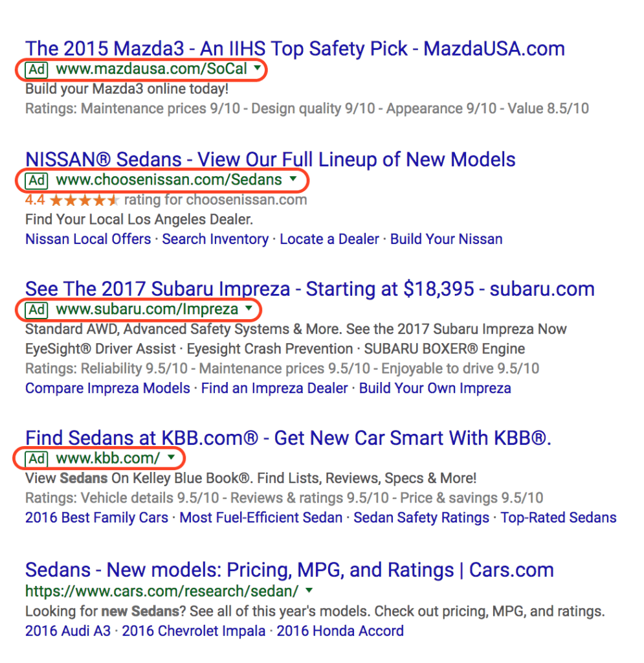Expand dropdown arrow beside choosenissan.com/Sedans

[x=293, y=179]
